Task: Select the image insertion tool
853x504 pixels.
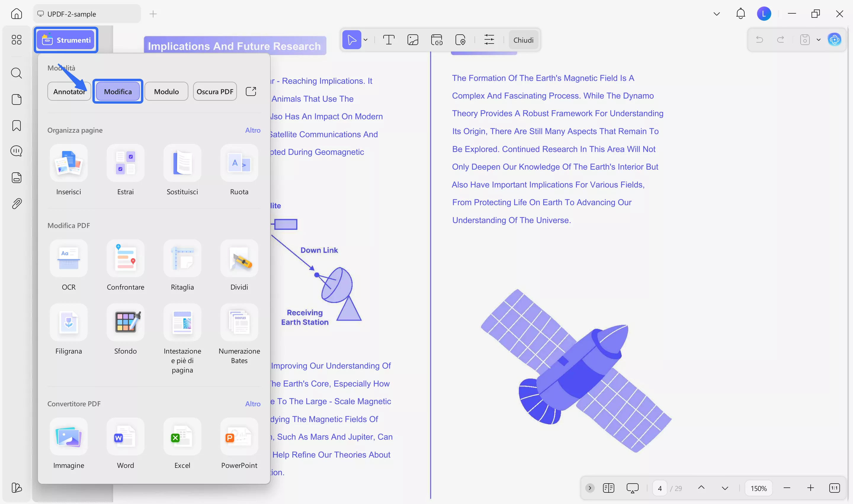Action: click(412, 40)
